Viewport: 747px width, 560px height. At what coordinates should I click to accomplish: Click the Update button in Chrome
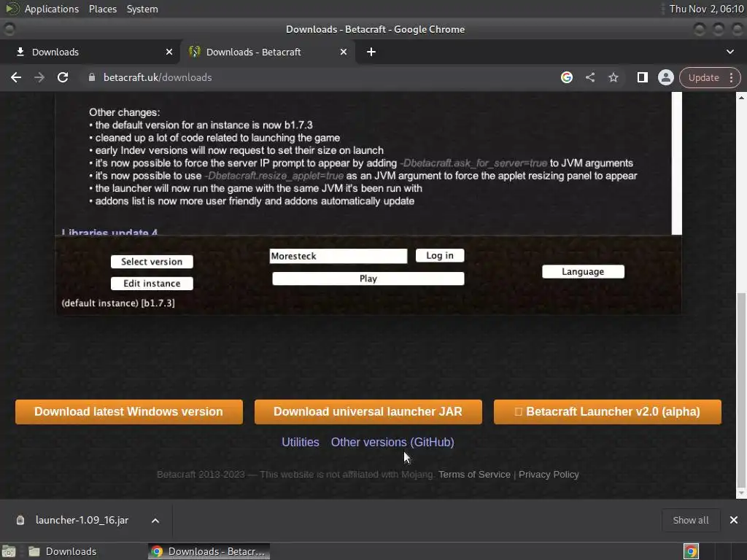click(703, 77)
